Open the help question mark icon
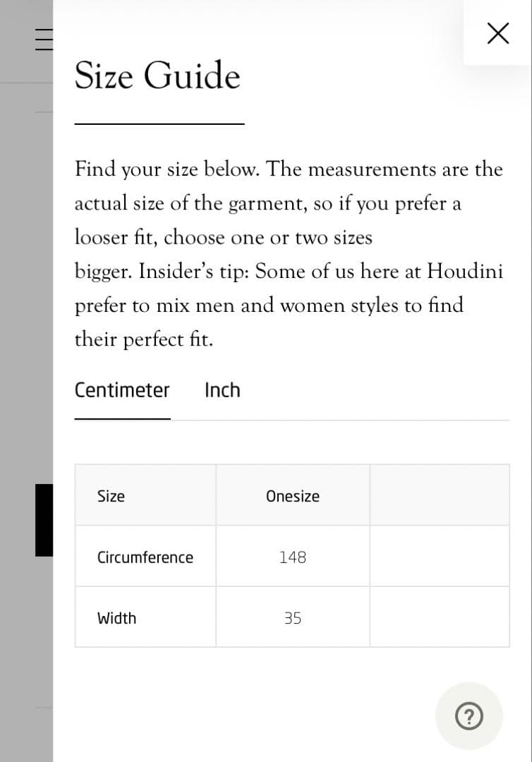The height and width of the screenshot is (762, 532). coord(468,716)
